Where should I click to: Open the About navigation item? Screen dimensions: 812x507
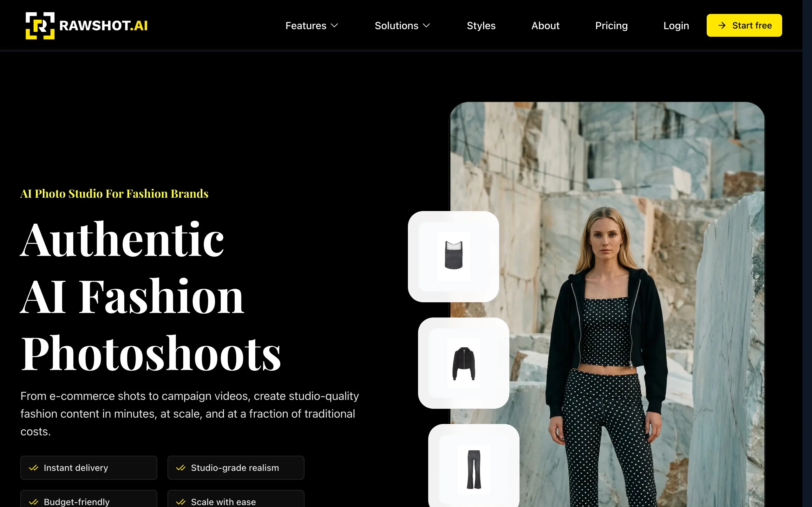pos(545,25)
